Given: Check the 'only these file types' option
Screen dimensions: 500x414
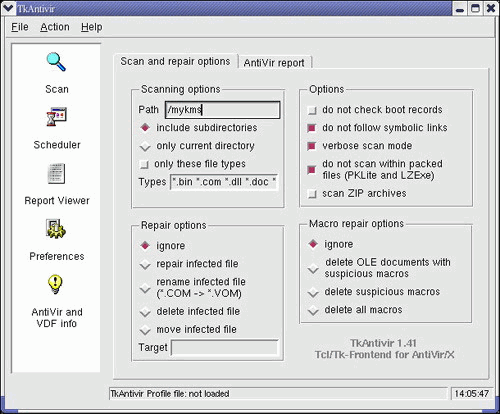Looking at the screenshot, I should click(x=144, y=164).
